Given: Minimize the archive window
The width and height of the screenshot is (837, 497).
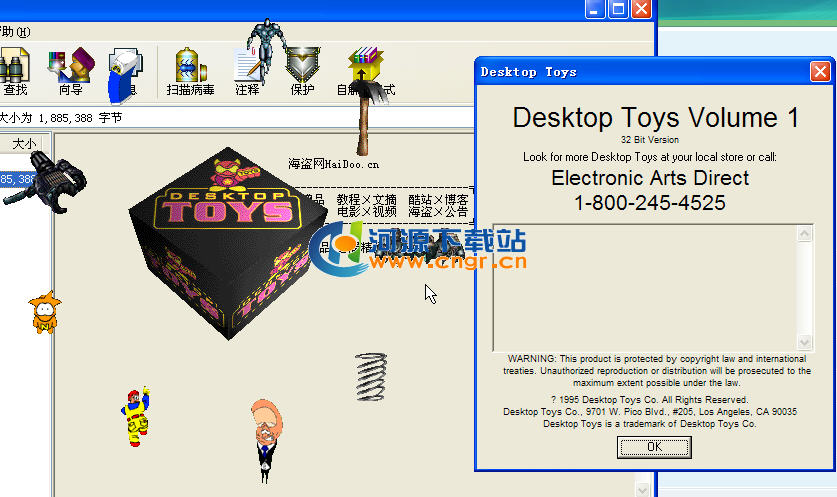Looking at the screenshot, I should (595, 9).
